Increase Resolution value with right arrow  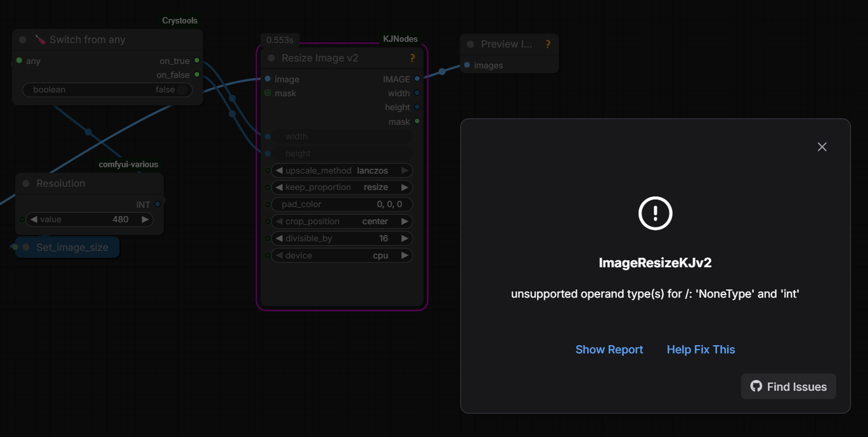point(145,220)
